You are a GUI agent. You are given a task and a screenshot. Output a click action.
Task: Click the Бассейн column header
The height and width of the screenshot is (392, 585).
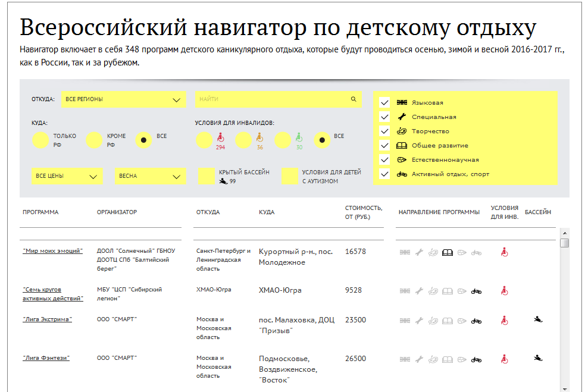click(537, 212)
